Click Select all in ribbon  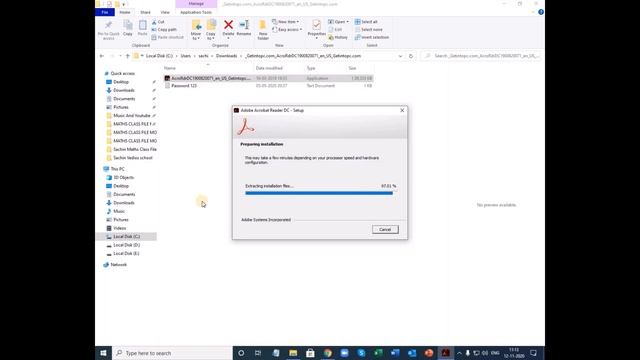366,22
